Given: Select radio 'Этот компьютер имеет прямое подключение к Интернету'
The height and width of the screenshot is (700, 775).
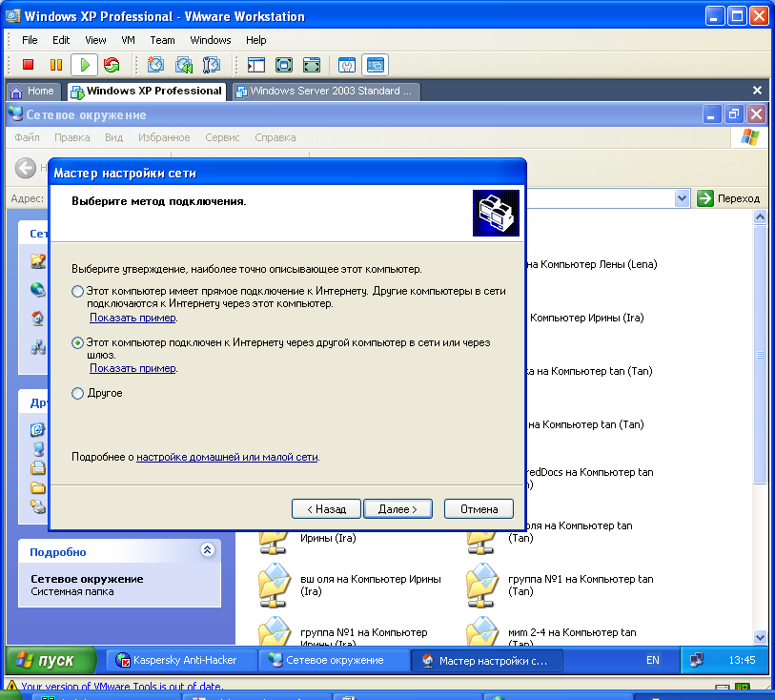Looking at the screenshot, I should [x=77, y=291].
